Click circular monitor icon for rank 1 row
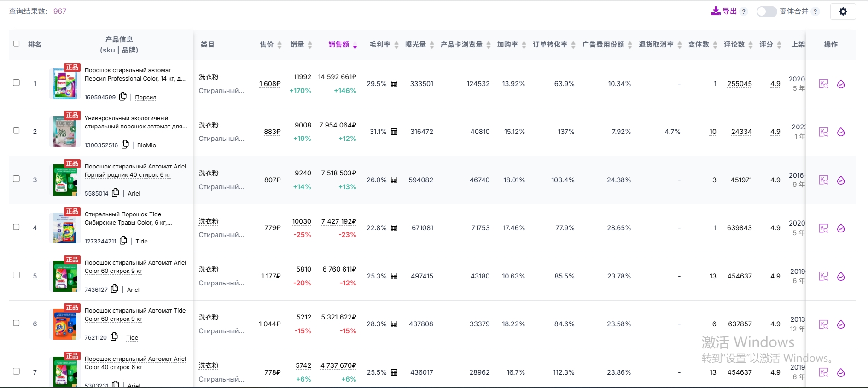 tap(841, 84)
